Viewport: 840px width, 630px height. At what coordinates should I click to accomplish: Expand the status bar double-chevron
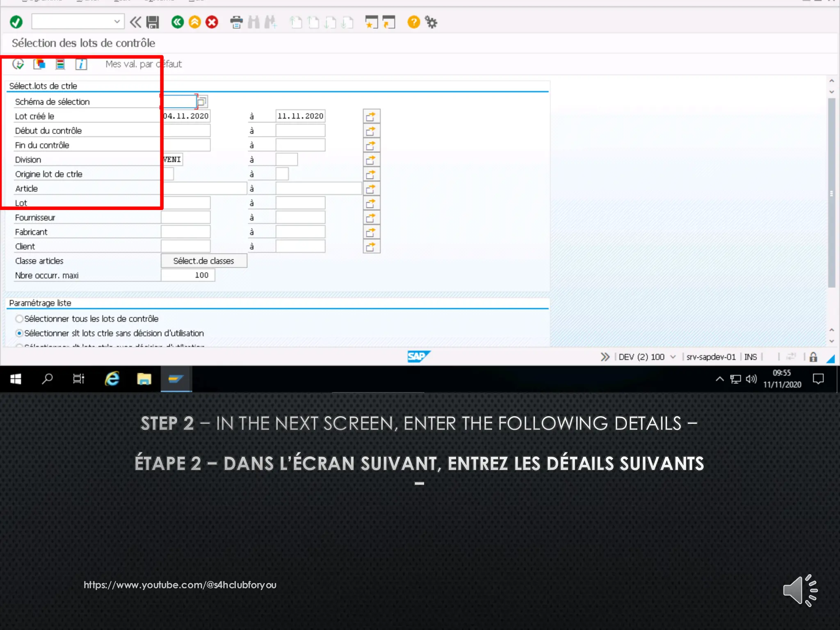pos(605,357)
